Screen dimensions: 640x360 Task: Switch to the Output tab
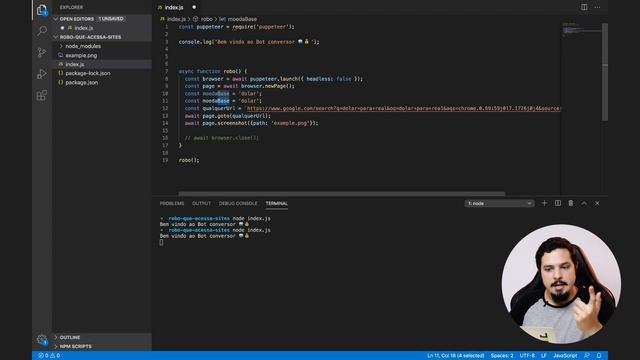(201, 203)
